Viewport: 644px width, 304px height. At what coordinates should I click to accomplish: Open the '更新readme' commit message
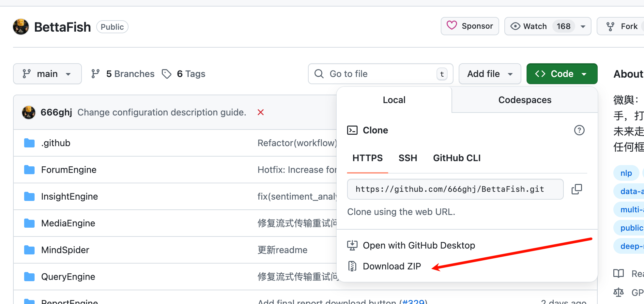click(x=283, y=250)
